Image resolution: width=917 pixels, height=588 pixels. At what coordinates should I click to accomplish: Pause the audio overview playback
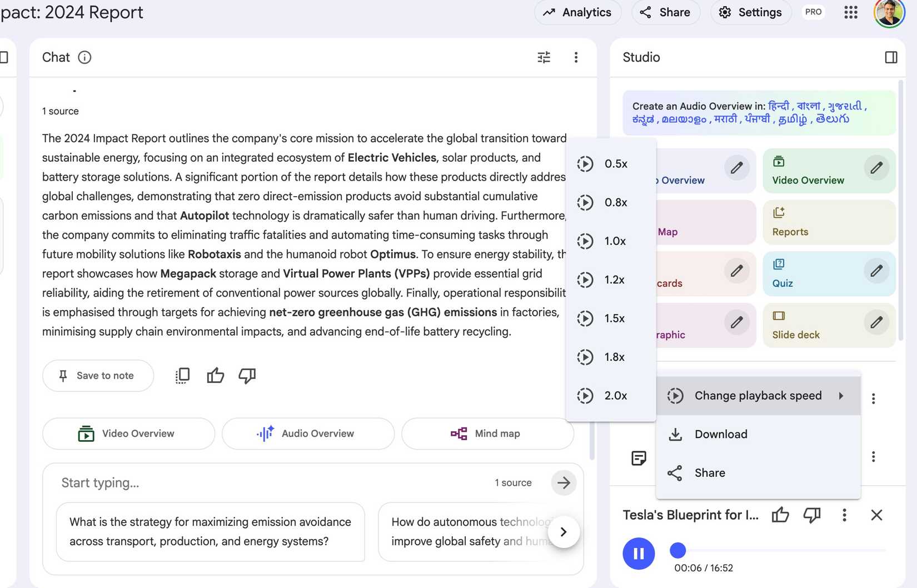pyautogui.click(x=639, y=554)
